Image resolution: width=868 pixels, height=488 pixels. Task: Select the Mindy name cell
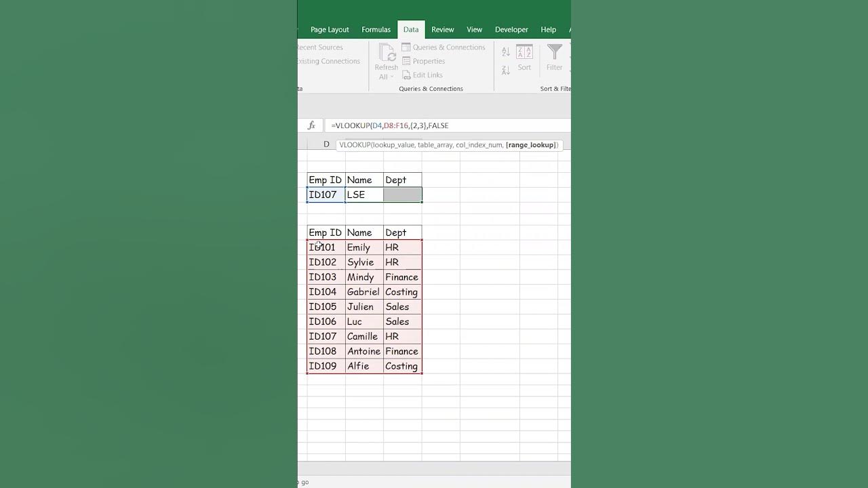point(364,277)
